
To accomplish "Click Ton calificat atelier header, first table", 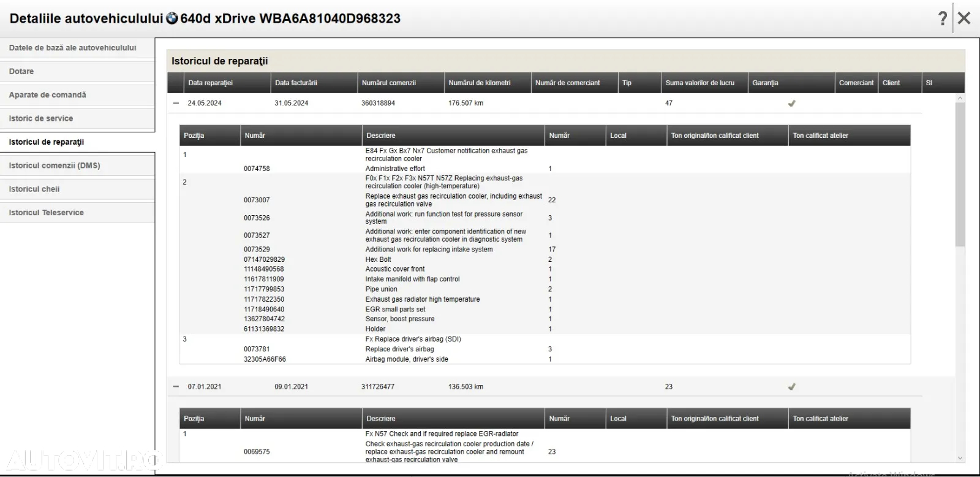I will tap(850, 135).
